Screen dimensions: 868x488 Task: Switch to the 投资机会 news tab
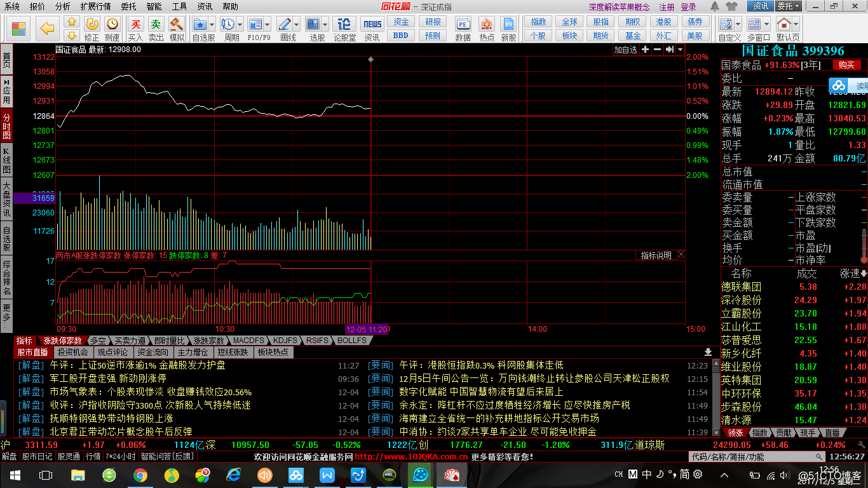point(72,352)
